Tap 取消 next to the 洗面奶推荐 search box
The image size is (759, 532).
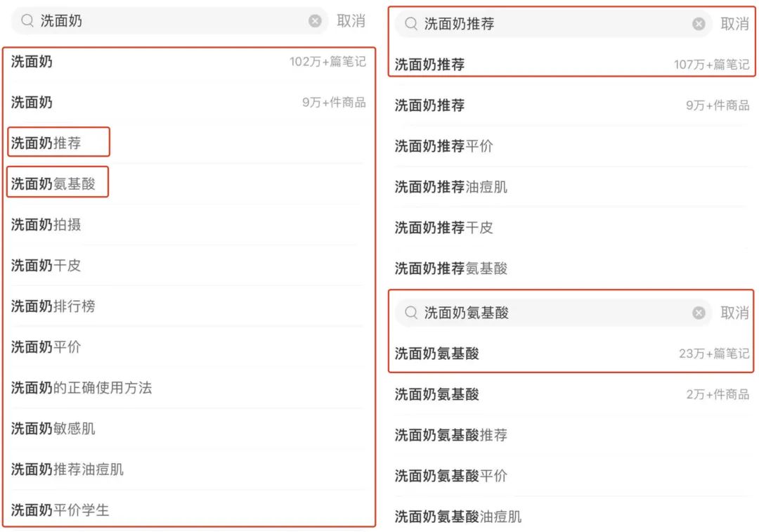pos(735,23)
